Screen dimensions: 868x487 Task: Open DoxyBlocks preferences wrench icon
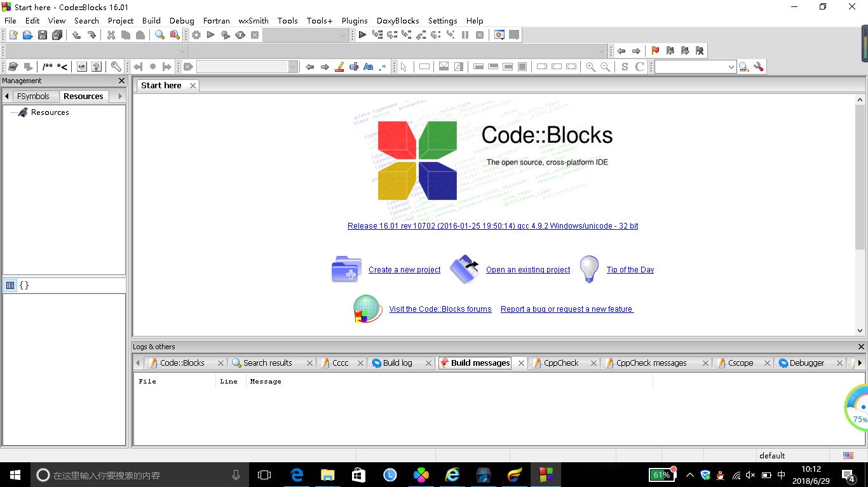click(x=116, y=67)
